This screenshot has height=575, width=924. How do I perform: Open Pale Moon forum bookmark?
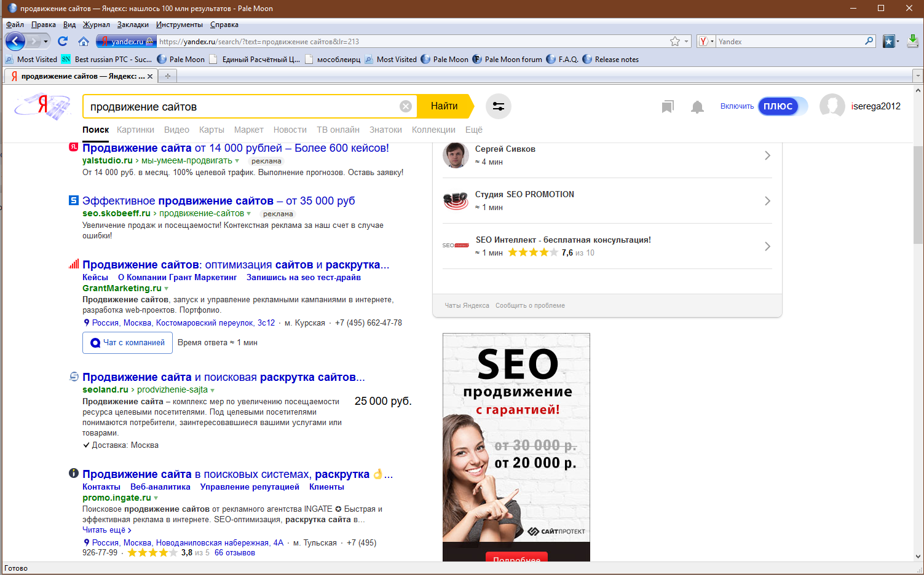click(507, 60)
